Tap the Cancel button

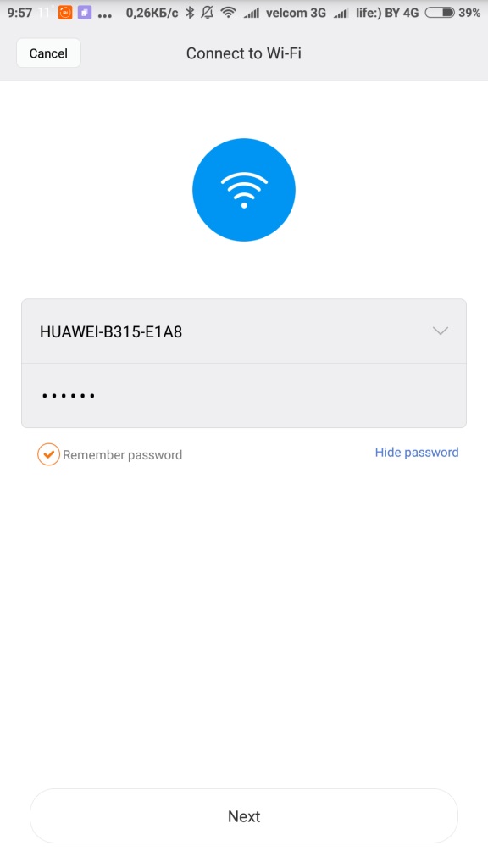tap(48, 53)
